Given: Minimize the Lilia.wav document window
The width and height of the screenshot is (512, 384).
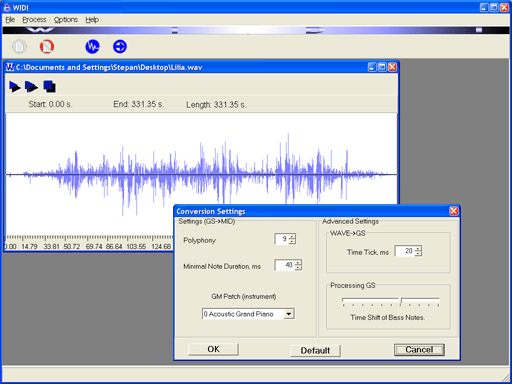Looking at the screenshot, I should [372, 67].
